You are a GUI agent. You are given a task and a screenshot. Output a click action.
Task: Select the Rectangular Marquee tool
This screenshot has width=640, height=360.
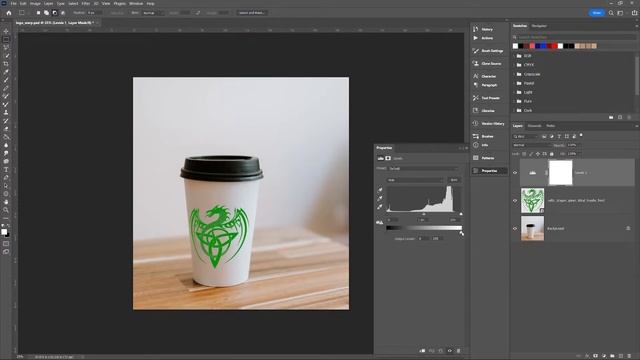point(6,40)
